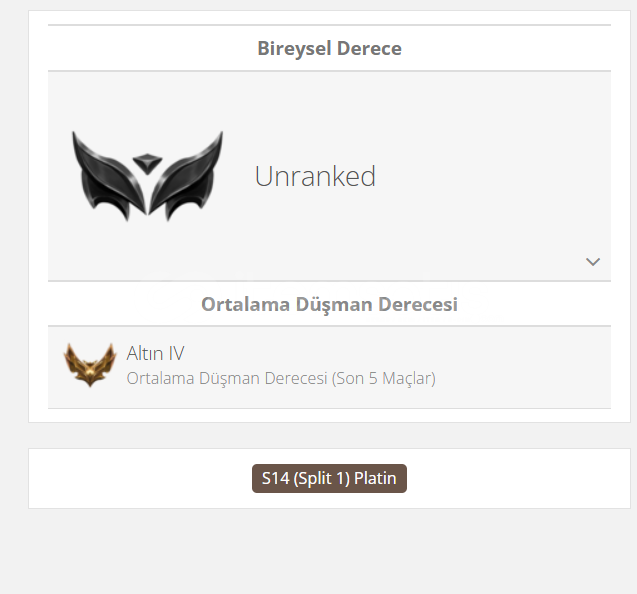This screenshot has height=594, width=637.
Task: Click the Bireysel Derece heading
Action: pyautogui.click(x=329, y=48)
